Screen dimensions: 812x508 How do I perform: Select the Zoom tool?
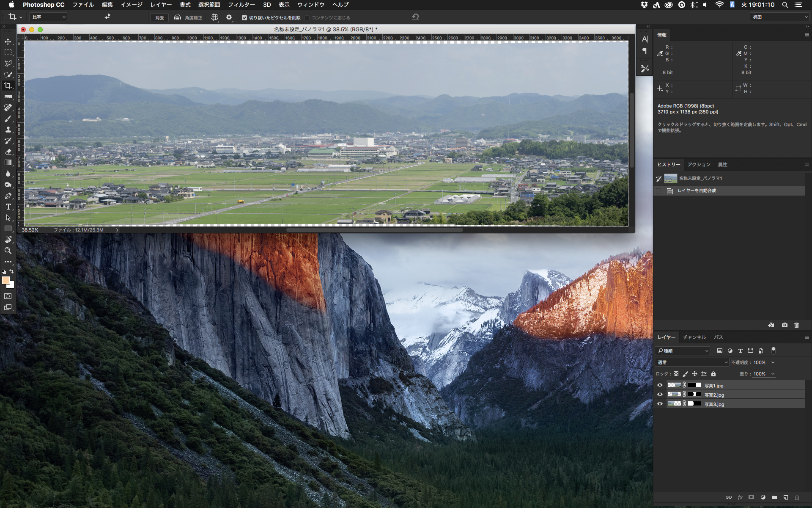8,251
